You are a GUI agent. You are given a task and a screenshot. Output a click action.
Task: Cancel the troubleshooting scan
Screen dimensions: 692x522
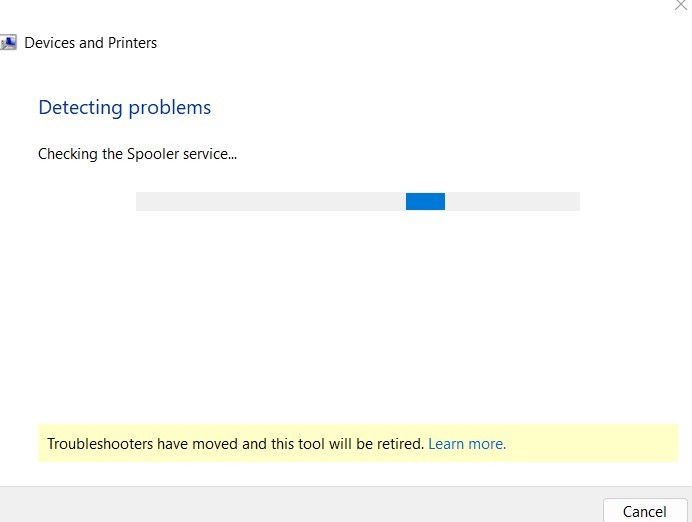pyautogui.click(x=645, y=511)
